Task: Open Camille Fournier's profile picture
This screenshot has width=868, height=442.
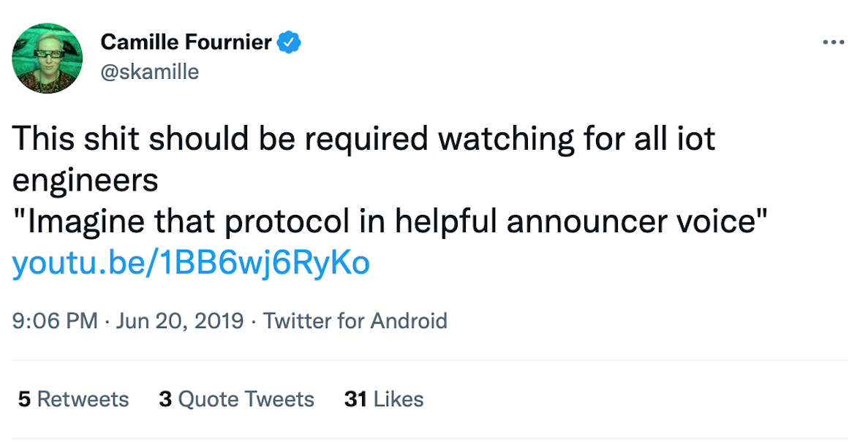Action: [x=48, y=58]
